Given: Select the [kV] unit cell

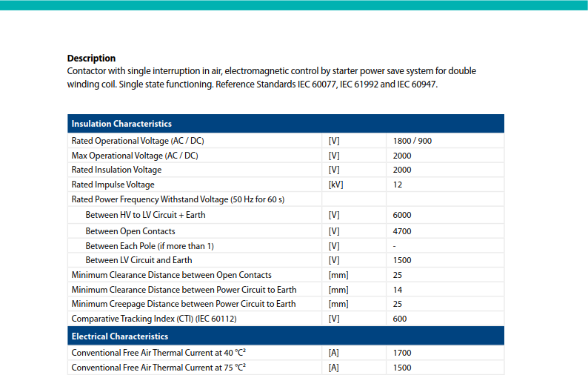Looking at the screenshot, I should tap(335, 185).
